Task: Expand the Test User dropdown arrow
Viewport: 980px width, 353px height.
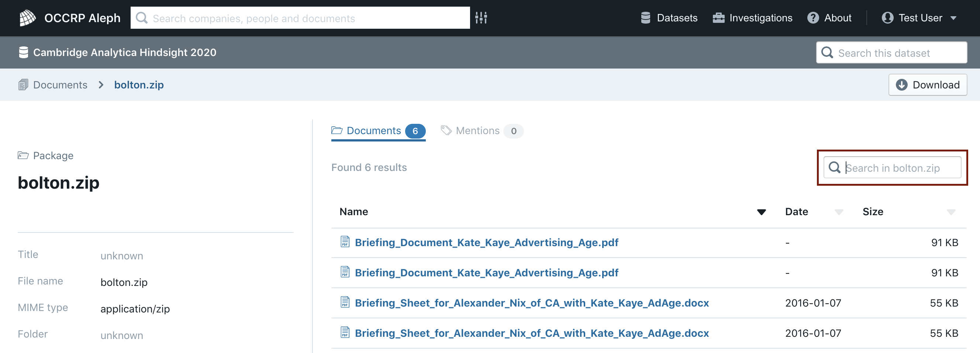Action: (953, 18)
